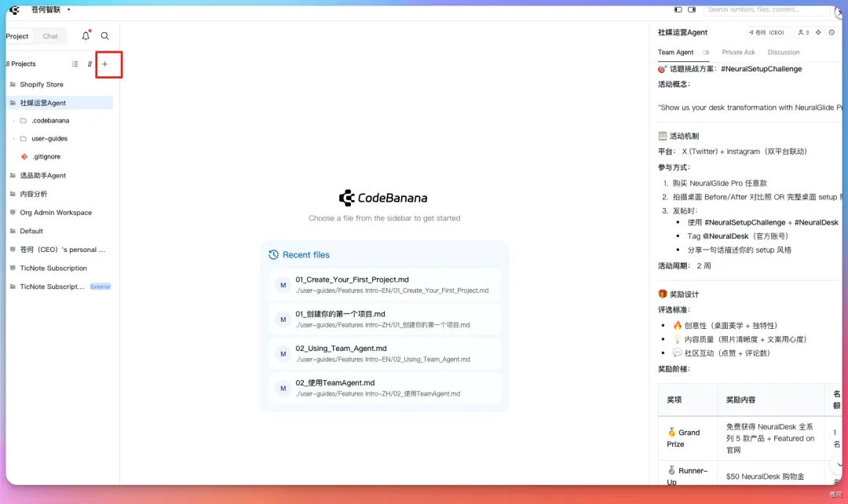Switch to the Private Ask tab
Viewport: 848px width, 504px height.
point(738,53)
